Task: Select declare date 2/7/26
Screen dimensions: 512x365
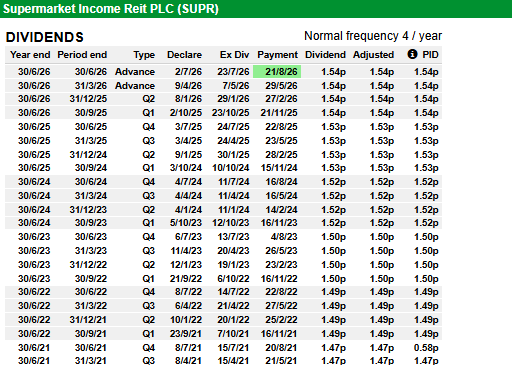Action: (188, 72)
